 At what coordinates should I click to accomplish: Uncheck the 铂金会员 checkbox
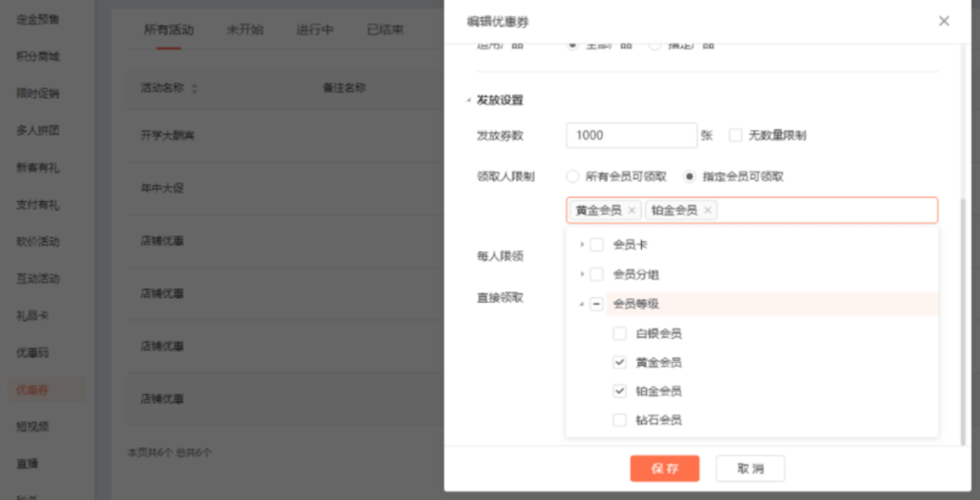click(x=619, y=391)
